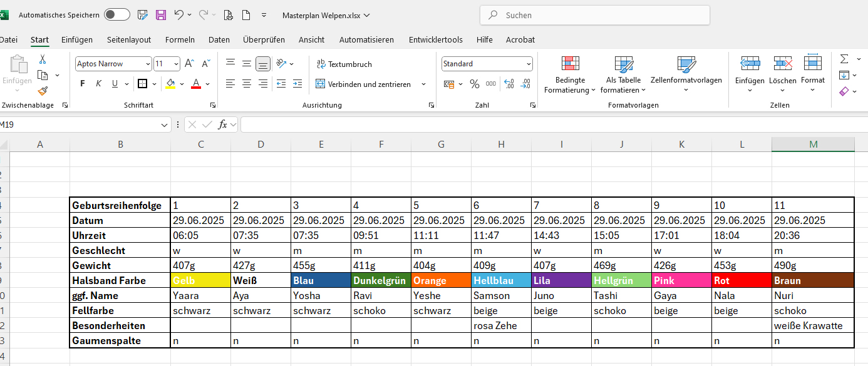This screenshot has width=868, height=366.
Task: Apply percent style to number format
Action: click(x=474, y=84)
